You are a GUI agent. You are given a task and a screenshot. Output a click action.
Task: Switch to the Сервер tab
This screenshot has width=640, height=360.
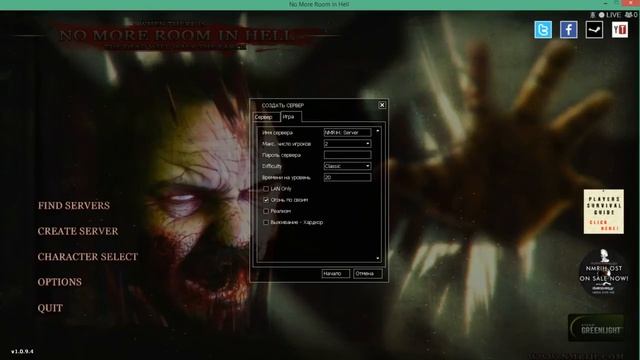[x=266, y=117]
